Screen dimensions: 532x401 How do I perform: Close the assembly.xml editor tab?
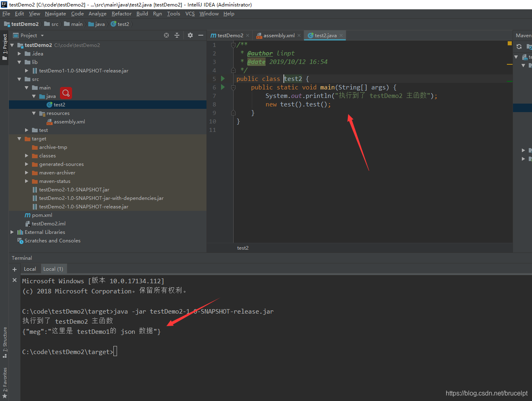pos(299,36)
